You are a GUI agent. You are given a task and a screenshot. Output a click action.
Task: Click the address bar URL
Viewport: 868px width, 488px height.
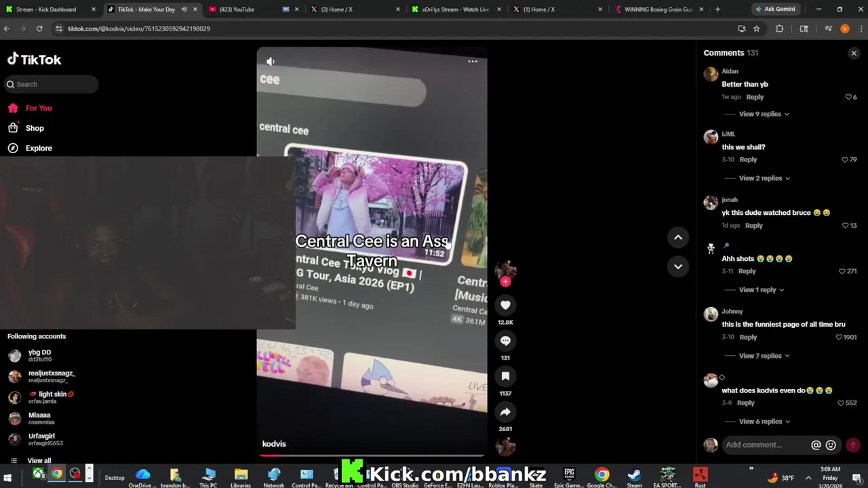pos(139,28)
